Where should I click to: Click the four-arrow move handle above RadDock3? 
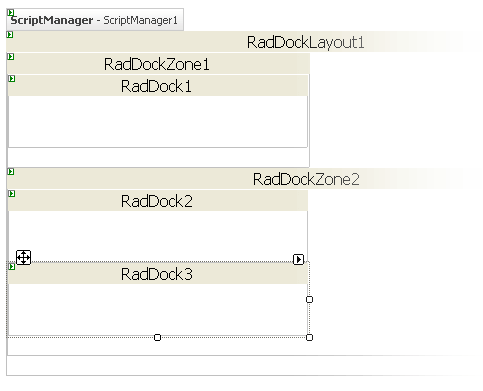pos(23,257)
